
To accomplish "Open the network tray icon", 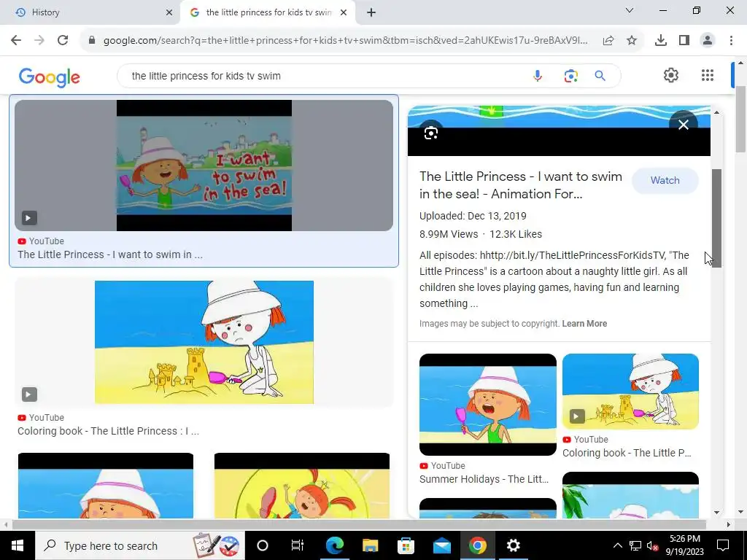I will [635, 545].
